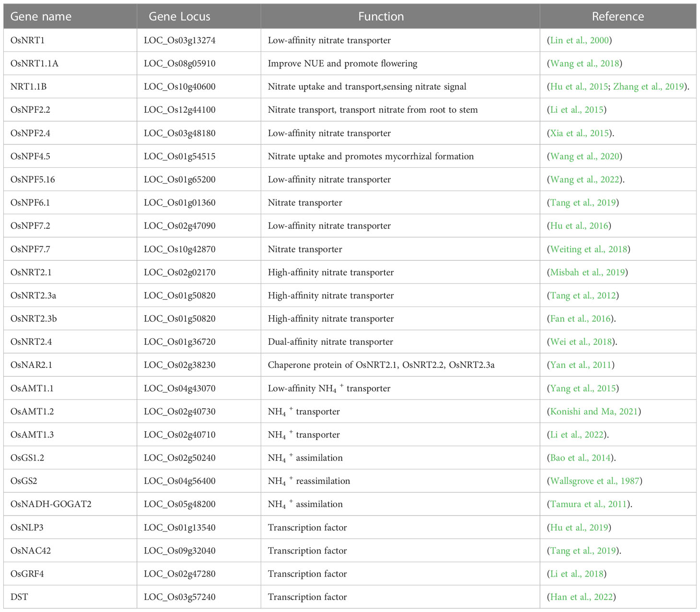Select 'Improve NUE and promote flowering' text
The height and width of the screenshot is (612, 700).
(342, 63)
